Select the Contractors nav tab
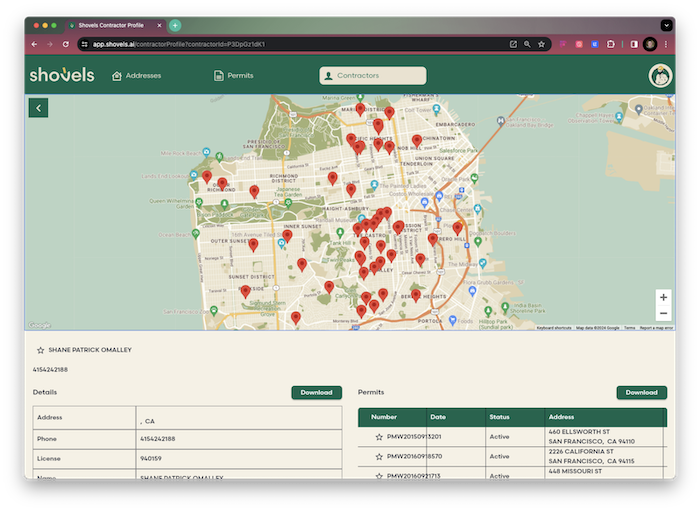Screen dimensions: 700x511 coord(373,76)
